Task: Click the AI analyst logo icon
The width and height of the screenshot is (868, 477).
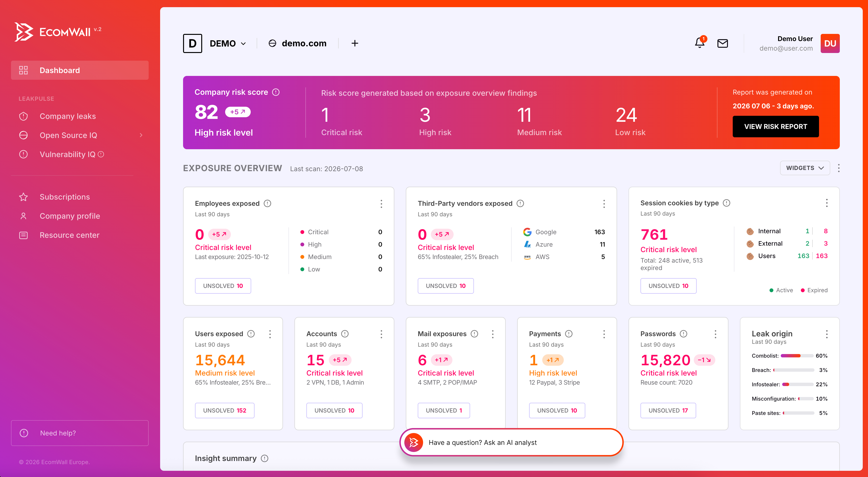Action: click(x=413, y=442)
